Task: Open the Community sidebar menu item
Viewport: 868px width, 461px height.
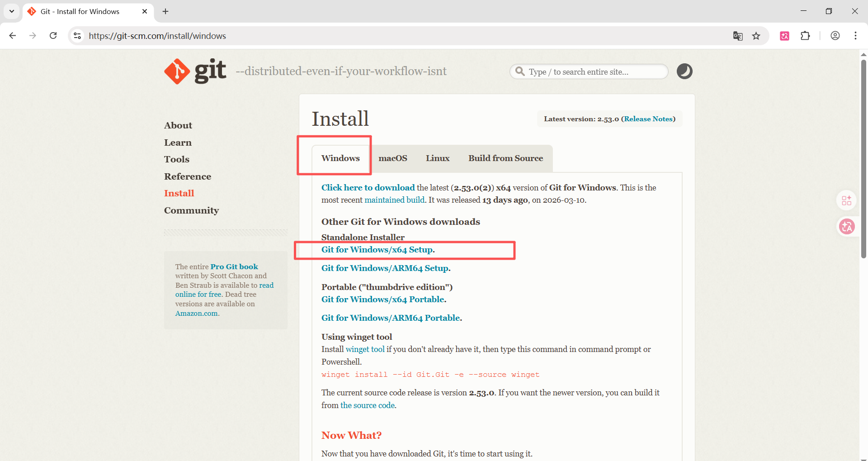Action: (191, 210)
